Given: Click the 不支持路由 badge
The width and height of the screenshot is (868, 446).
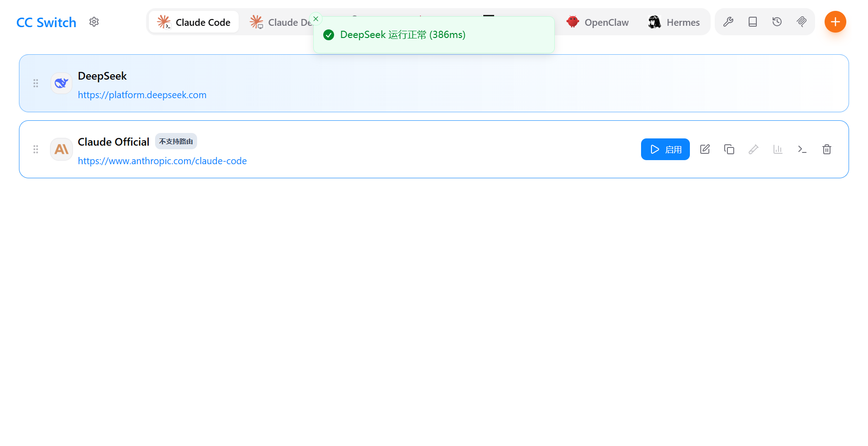Looking at the screenshot, I should (176, 142).
